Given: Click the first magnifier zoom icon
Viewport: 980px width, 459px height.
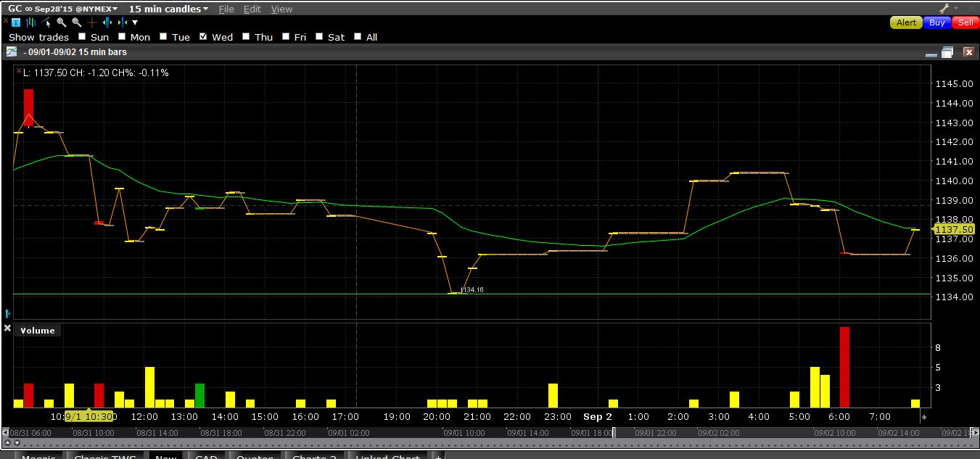Looking at the screenshot, I should [61, 22].
